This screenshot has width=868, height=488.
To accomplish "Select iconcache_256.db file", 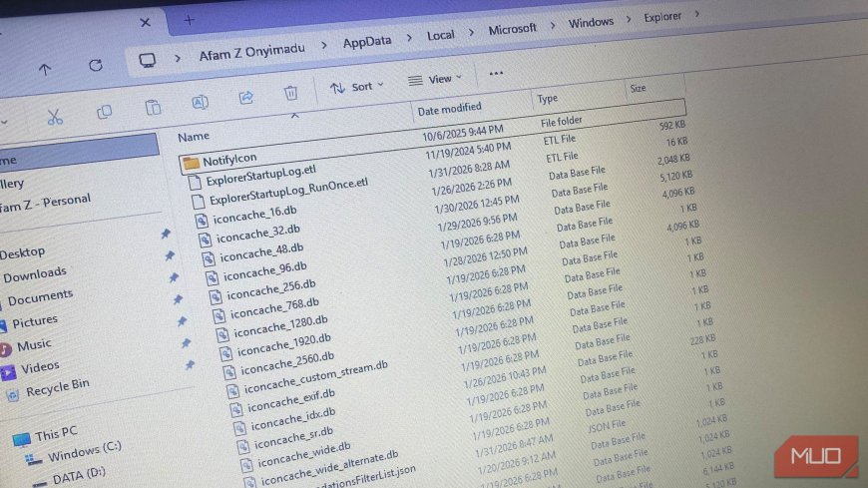I will tap(270, 289).
